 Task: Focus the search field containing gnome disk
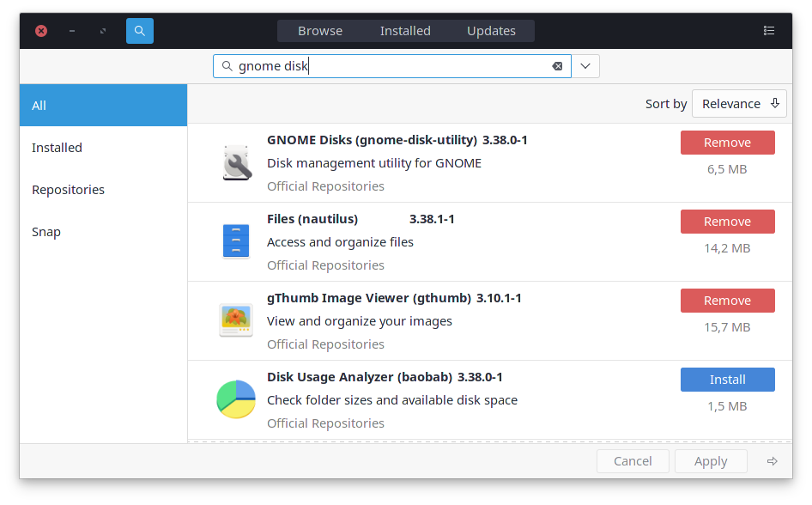(392, 66)
